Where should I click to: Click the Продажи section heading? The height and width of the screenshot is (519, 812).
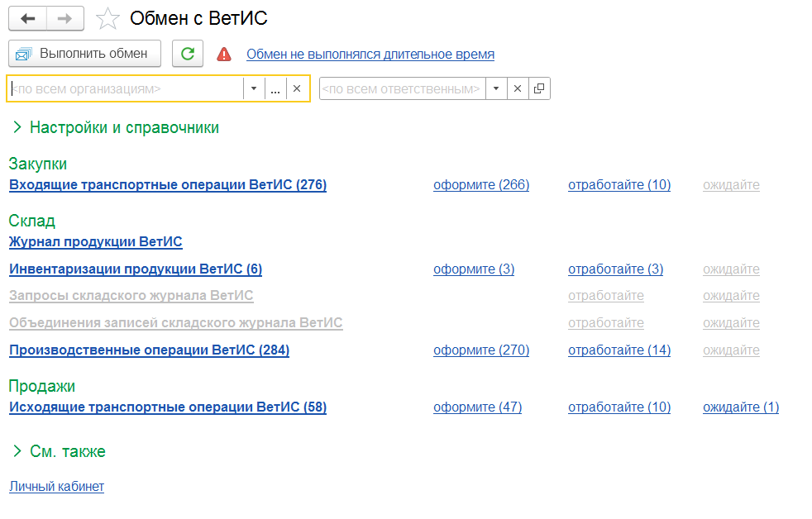(x=42, y=387)
